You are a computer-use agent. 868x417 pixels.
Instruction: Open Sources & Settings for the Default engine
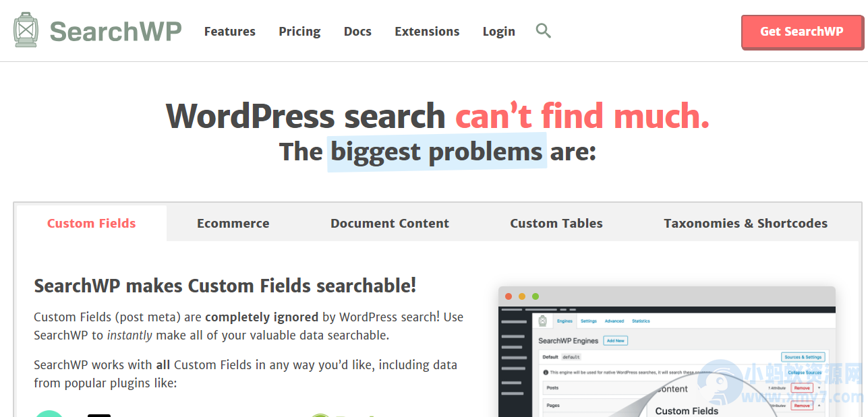pos(803,357)
